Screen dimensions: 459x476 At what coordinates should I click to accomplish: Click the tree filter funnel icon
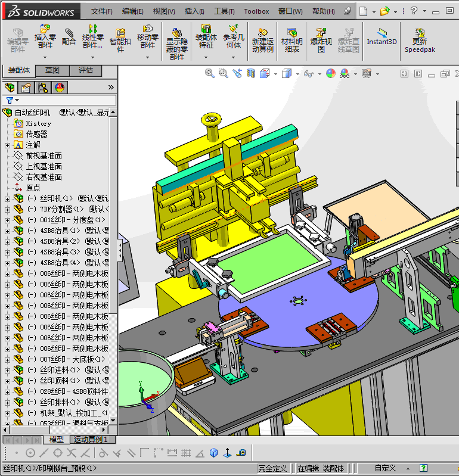point(10,100)
